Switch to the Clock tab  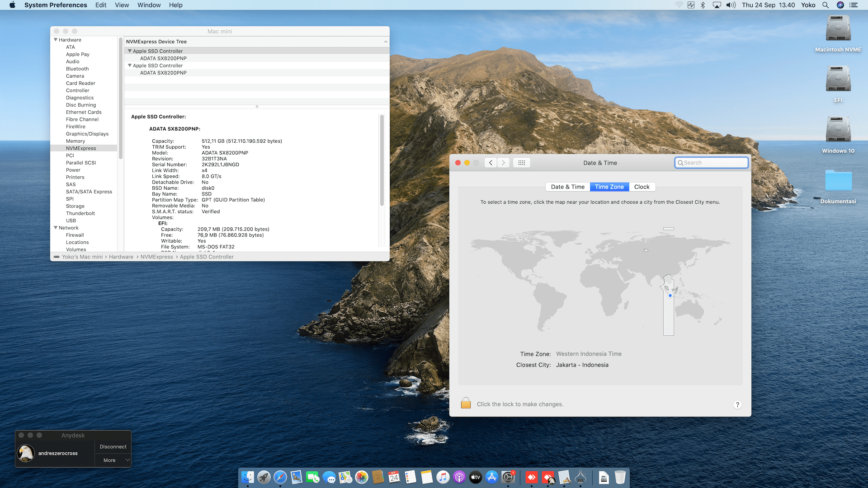(x=642, y=187)
